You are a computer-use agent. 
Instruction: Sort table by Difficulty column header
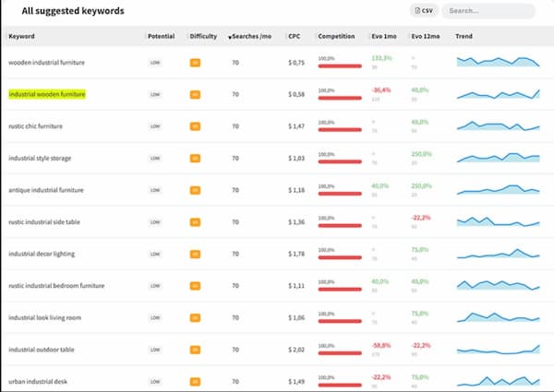203,36
